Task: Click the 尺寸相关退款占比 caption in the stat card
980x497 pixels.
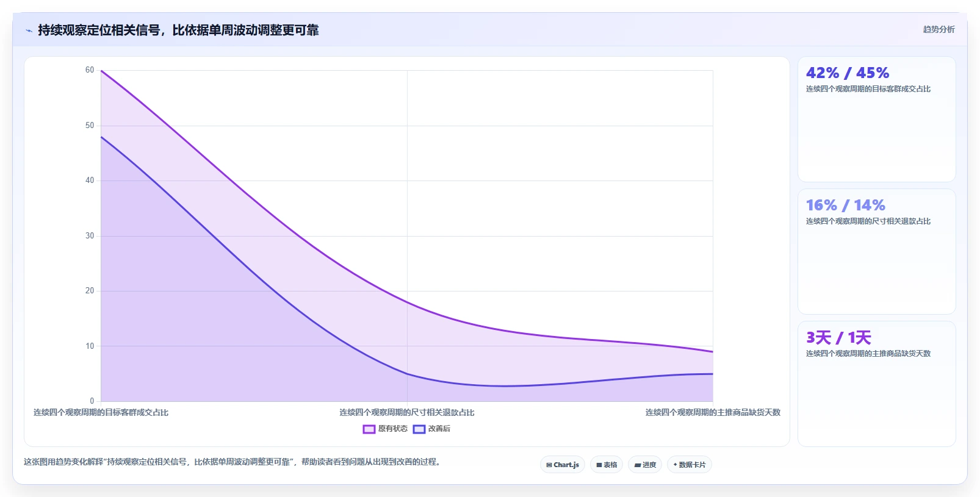Action: tap(868, 221)
